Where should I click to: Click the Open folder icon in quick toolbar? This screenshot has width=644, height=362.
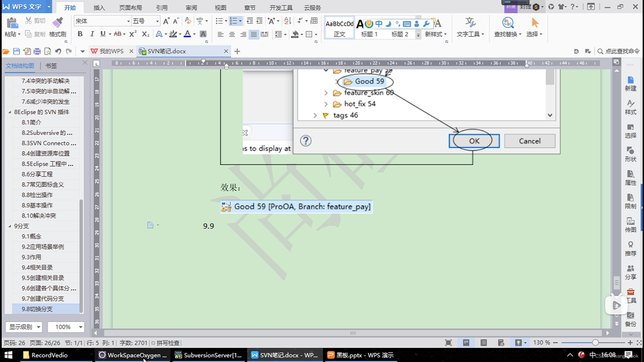(6, 51)
